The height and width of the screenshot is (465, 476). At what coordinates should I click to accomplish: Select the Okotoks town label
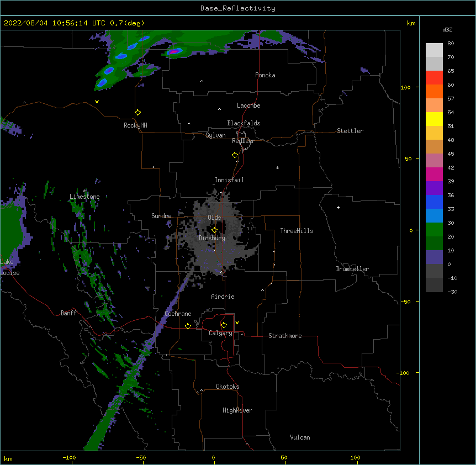tap(228, 387)
